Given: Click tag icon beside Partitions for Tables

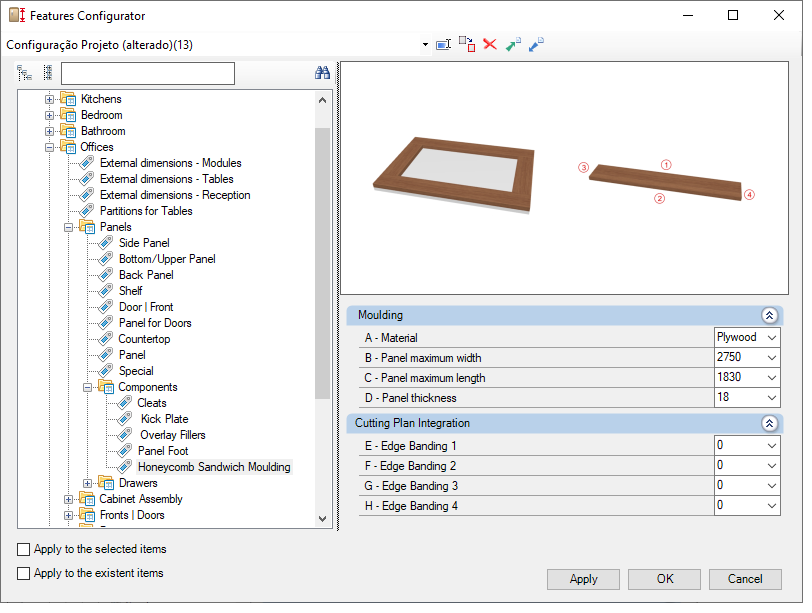Looking at the screenshot, I should coord(86,211).
